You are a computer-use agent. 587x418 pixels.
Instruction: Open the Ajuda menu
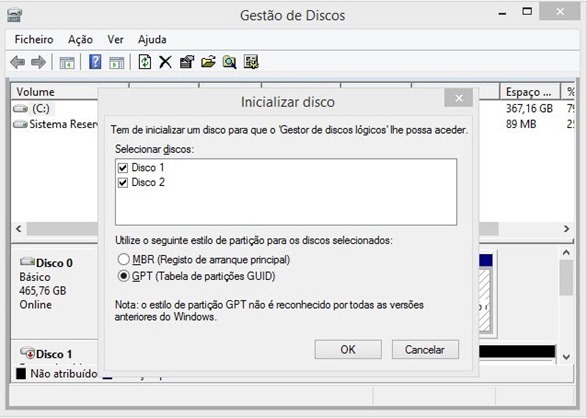pyautogui.click(x=152, y=40)
